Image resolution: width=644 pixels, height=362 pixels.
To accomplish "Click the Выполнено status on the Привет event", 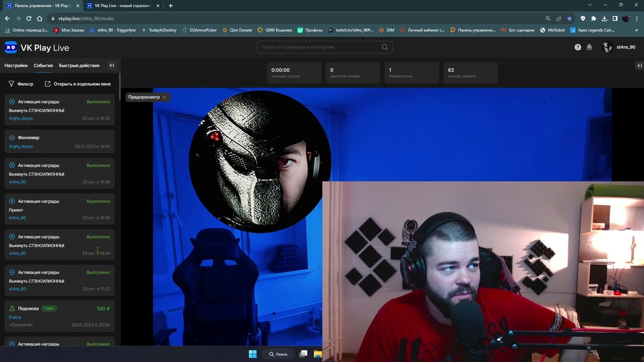I will pos(98,201).
